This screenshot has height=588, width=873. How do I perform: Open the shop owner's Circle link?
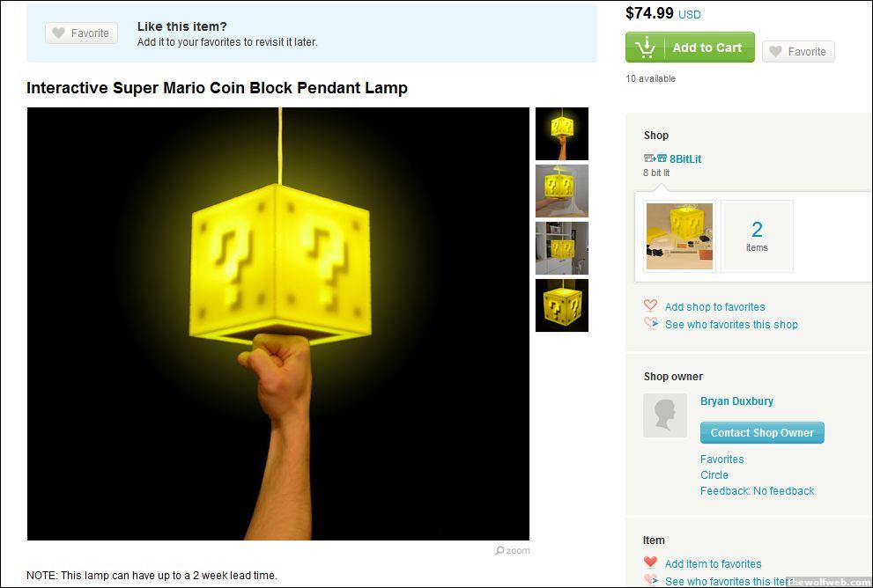click(x=714, y=475)
